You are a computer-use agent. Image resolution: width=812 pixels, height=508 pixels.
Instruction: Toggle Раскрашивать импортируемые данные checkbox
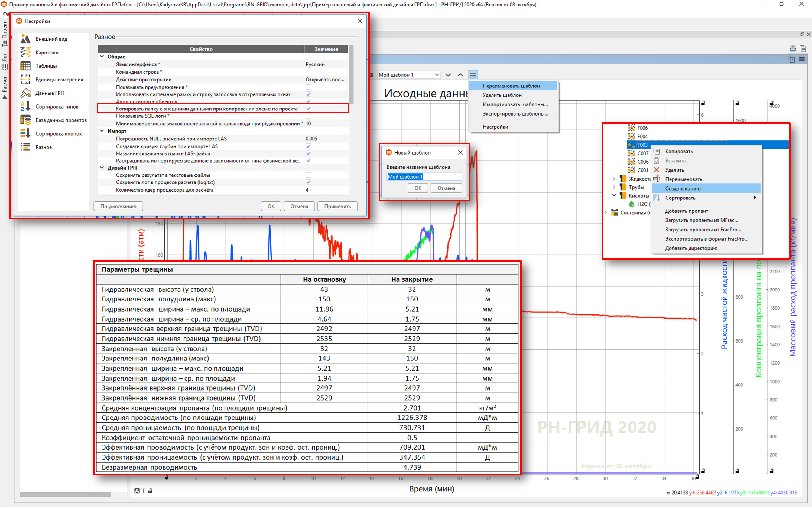pyautogui.click(x=308, y=160)
